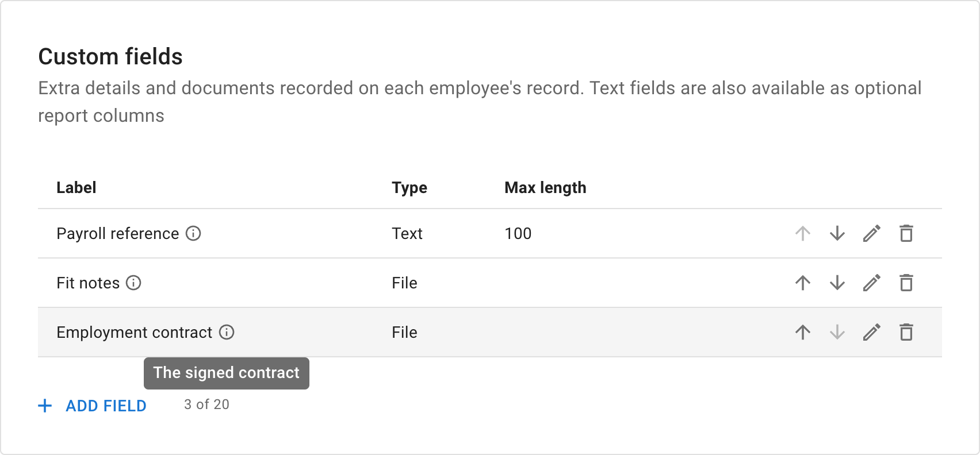Click the 'Max length' column header
The height and width of the screenshot is (455, 980).
click(x=545, y=188)
